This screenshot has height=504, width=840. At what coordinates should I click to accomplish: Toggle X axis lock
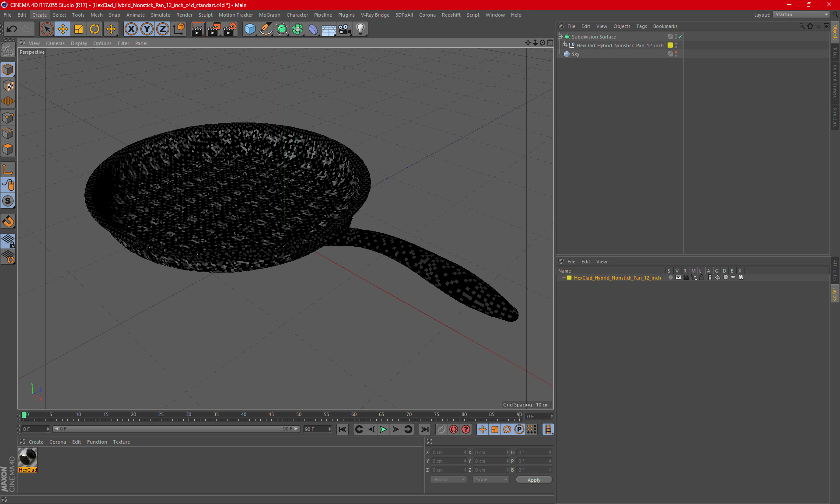pyautogui.click(x=131, y=29)
